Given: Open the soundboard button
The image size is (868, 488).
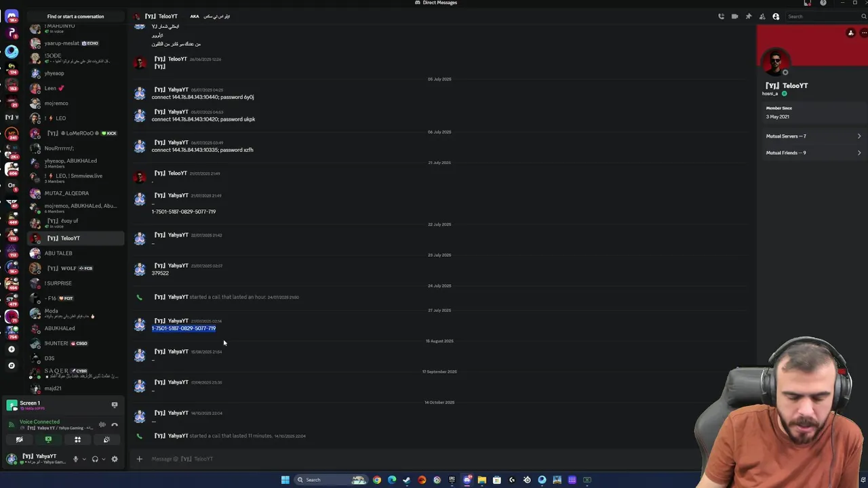Looking at the screenshot, I should 106,440.
